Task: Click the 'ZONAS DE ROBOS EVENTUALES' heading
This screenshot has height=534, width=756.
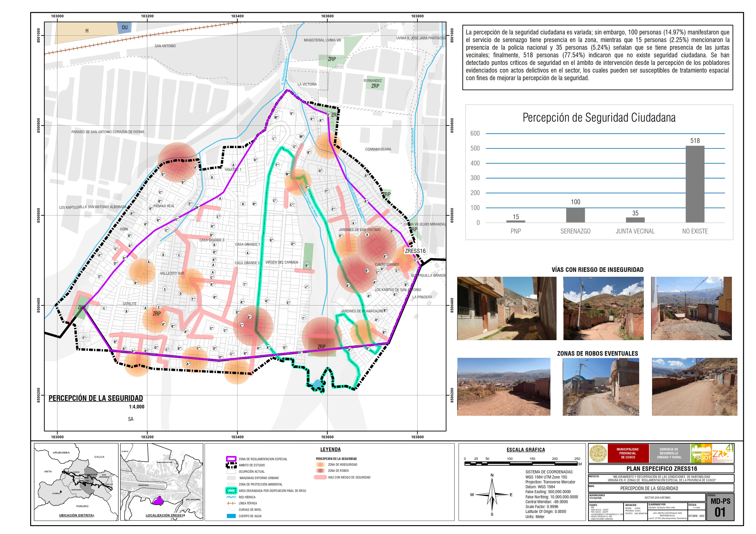Action: [597, 353]
